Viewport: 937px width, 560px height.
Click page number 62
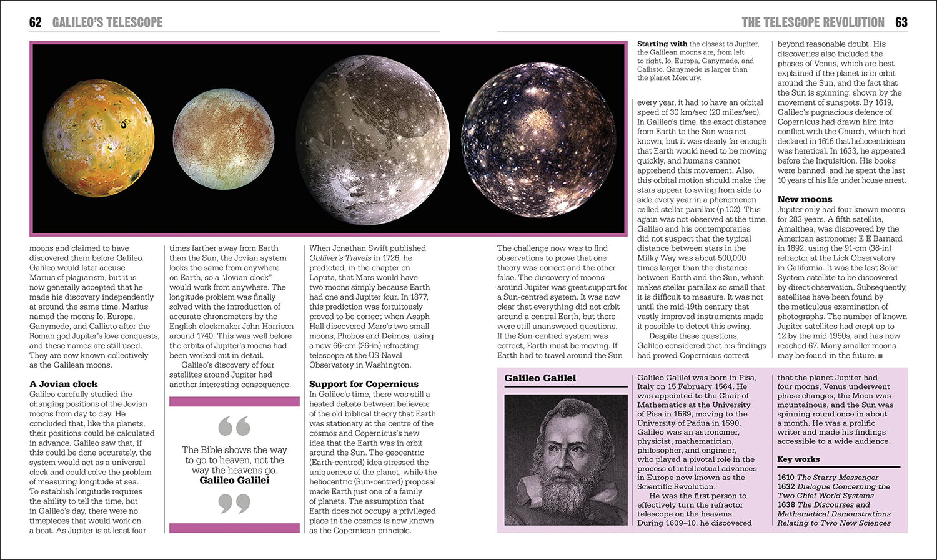point(35,22)
